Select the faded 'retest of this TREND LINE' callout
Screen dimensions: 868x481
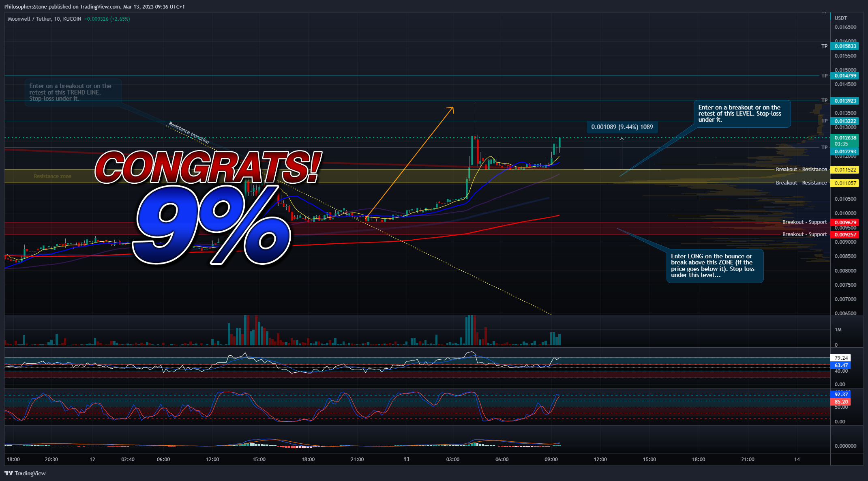73,92
